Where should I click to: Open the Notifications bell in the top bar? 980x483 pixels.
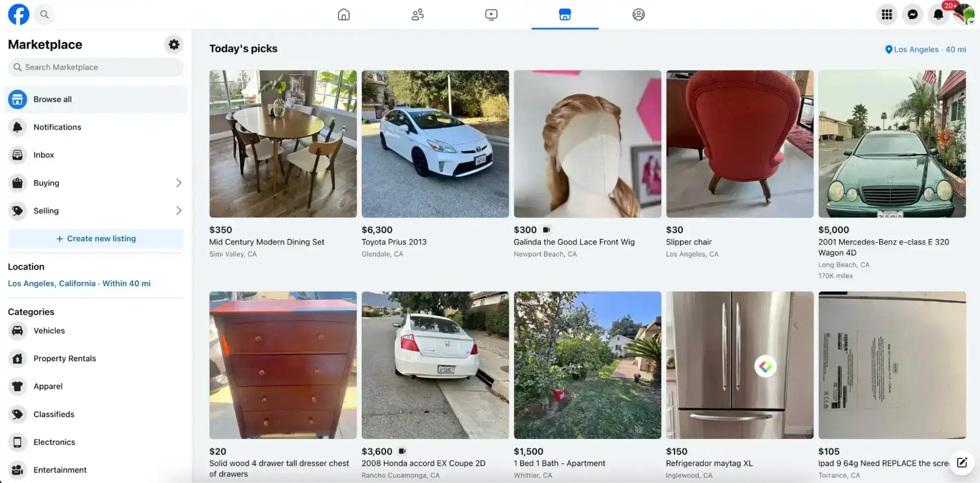(938, 14)
